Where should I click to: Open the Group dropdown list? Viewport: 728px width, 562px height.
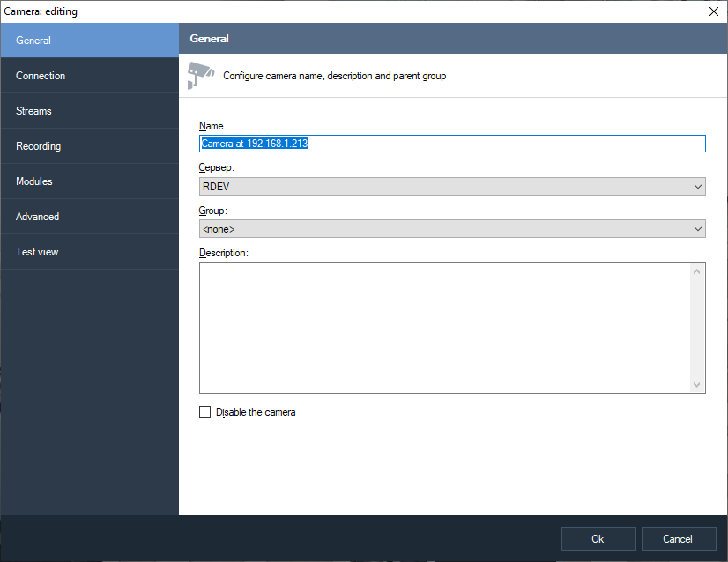[452, 229]
